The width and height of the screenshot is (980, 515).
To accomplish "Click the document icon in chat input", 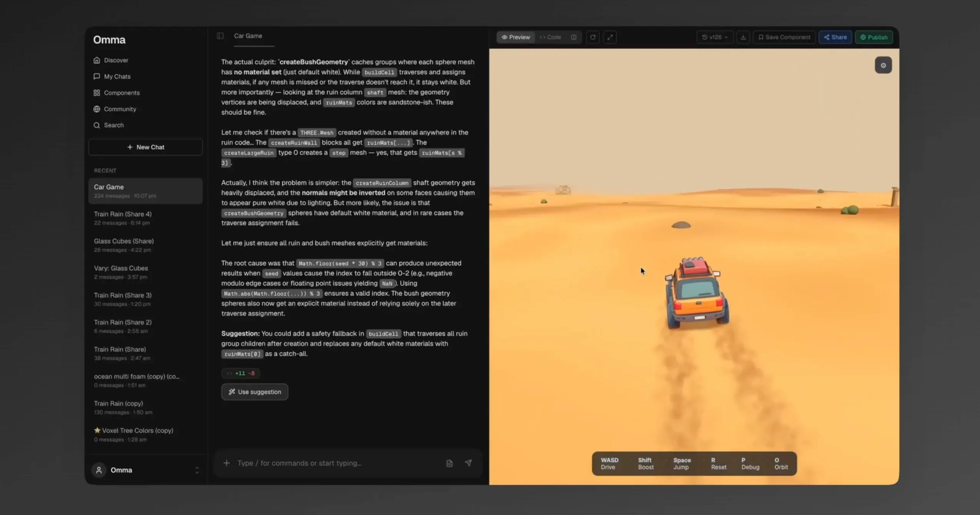I will coord(449,463).
